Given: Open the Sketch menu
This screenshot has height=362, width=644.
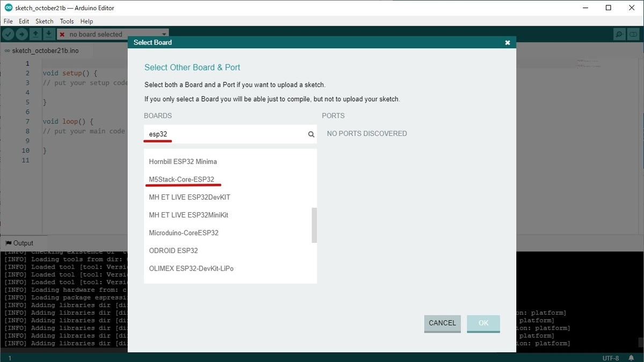Looking at the screenshot, I should (x=45, y=21).
